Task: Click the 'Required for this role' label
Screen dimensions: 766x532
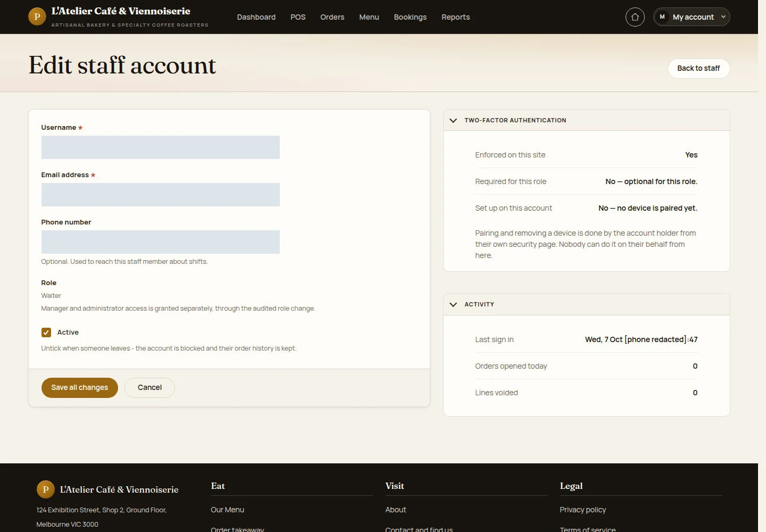Action: [x=511, y=181]
